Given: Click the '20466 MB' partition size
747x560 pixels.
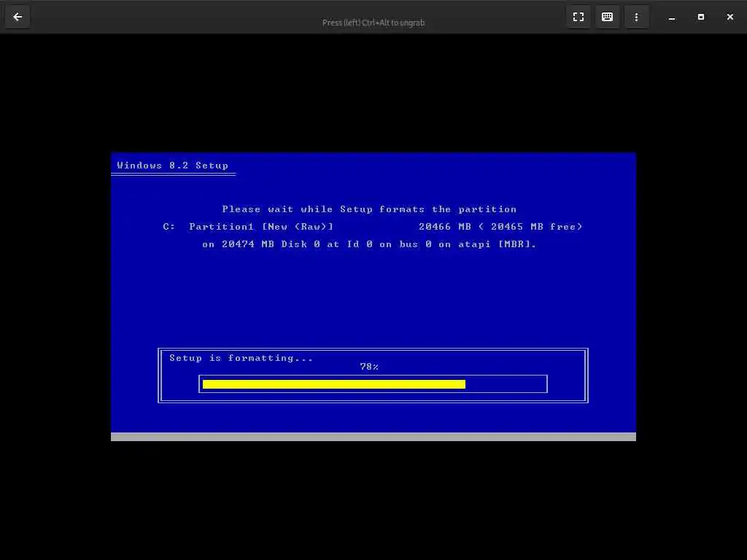Looking at the screenshot, I should click(x=445, y=227).
